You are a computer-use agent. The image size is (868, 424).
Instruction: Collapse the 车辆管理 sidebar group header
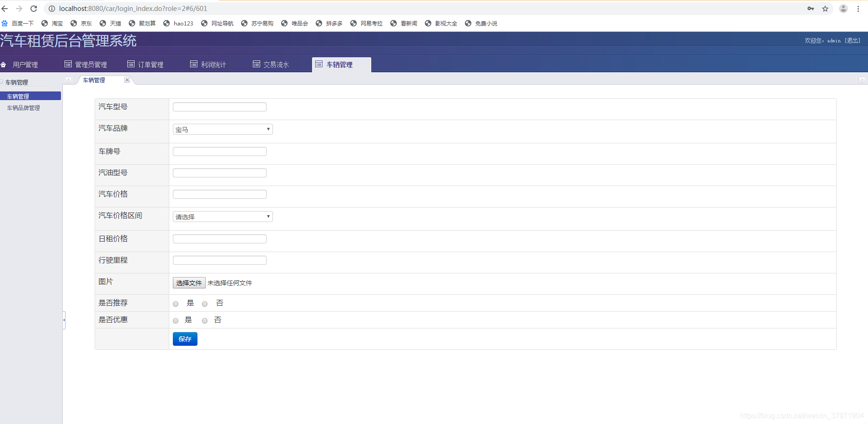[x=17, y=82]
